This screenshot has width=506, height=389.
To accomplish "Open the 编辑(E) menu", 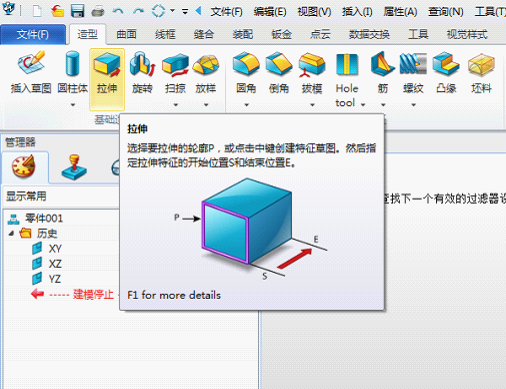I will pos(270,12).
